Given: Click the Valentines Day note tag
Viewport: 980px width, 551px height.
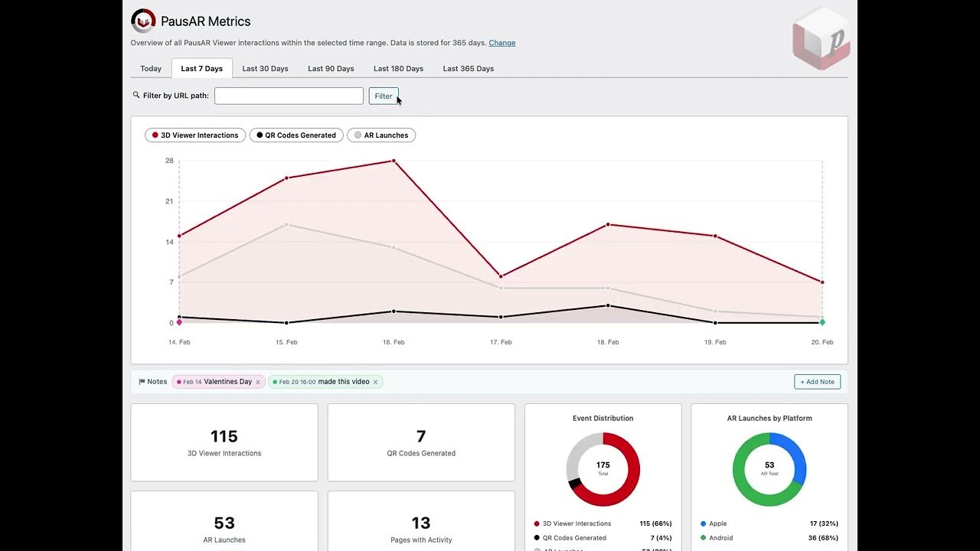Looking at the screenshot, I should click(x=218, y=382).
